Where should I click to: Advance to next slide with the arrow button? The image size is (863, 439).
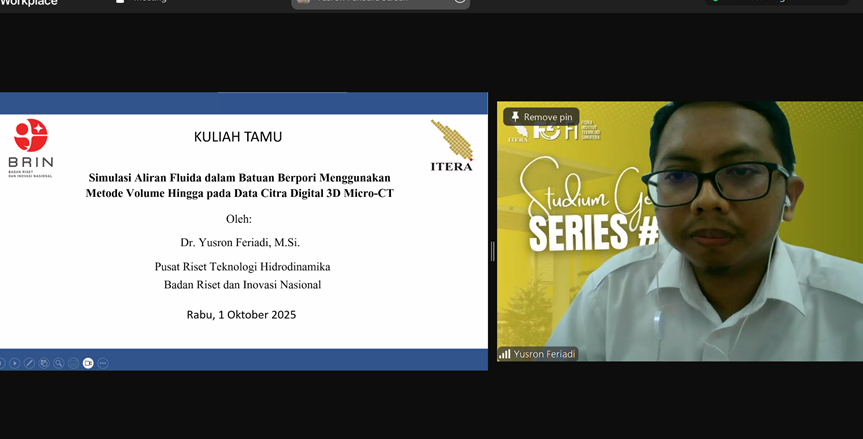pyautogui.click(x=15, y=363)
